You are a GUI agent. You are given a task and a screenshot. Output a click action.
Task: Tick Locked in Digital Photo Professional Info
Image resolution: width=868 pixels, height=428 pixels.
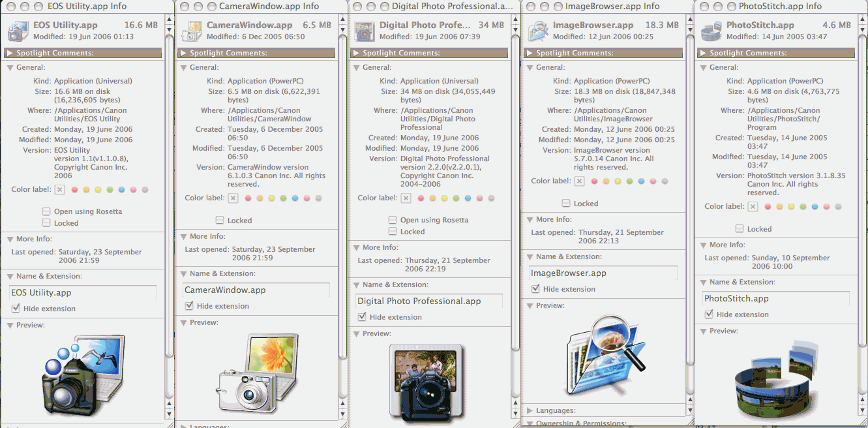point(393,232)
